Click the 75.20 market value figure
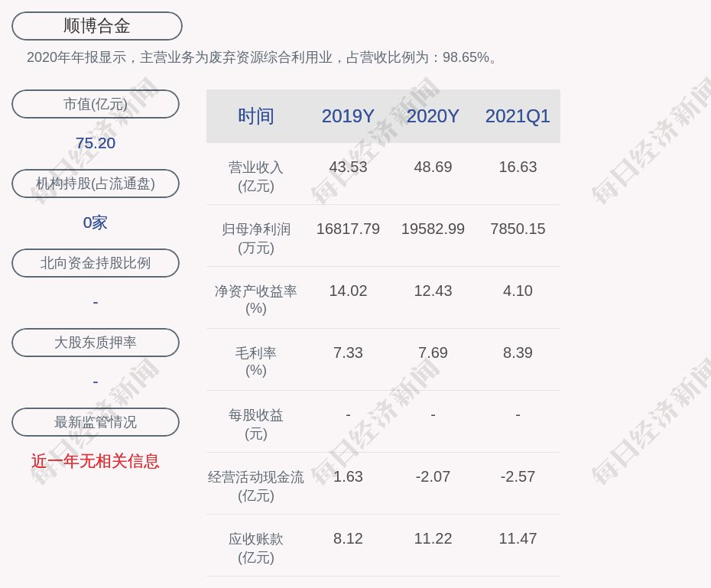Viewport: 711px width, 588px height. (x=96, y=143)
